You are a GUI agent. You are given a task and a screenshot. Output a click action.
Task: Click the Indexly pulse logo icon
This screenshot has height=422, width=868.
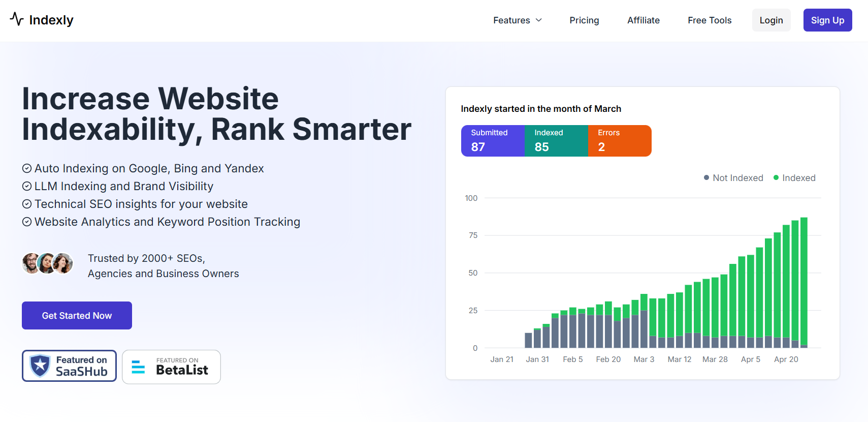(x=17, y=19)
